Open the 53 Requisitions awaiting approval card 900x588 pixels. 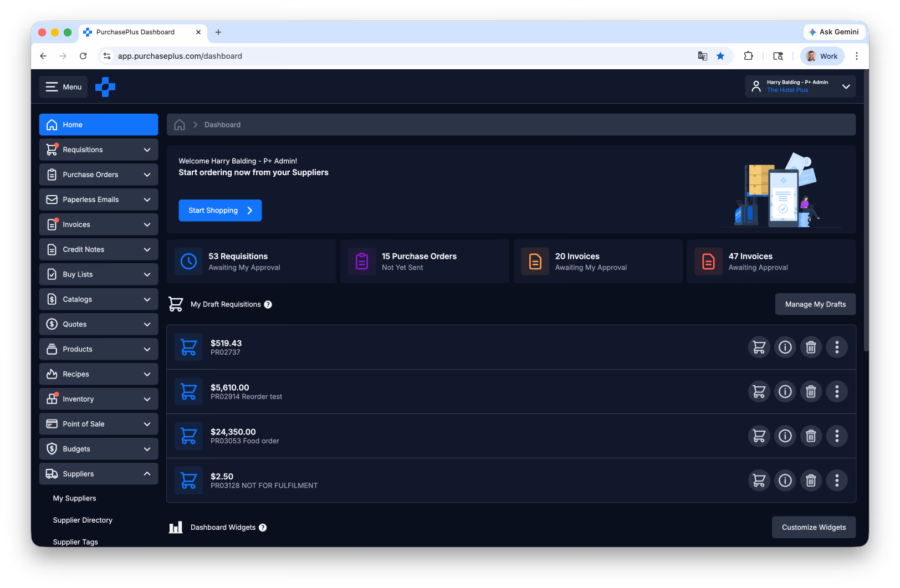[x=251, y=262]
